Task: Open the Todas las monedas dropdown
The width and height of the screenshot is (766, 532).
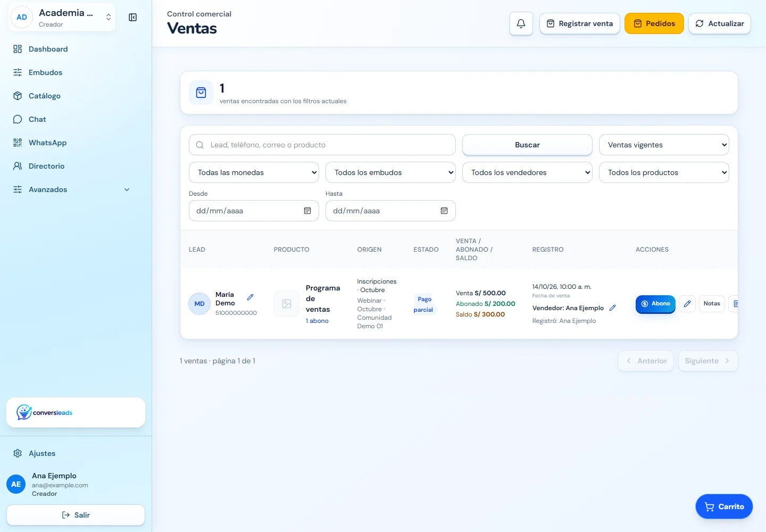Action: [x=254, y=172]
